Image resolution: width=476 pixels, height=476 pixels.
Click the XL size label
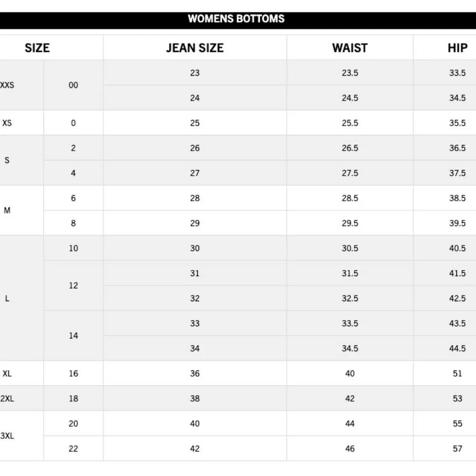tap(7, 374)
